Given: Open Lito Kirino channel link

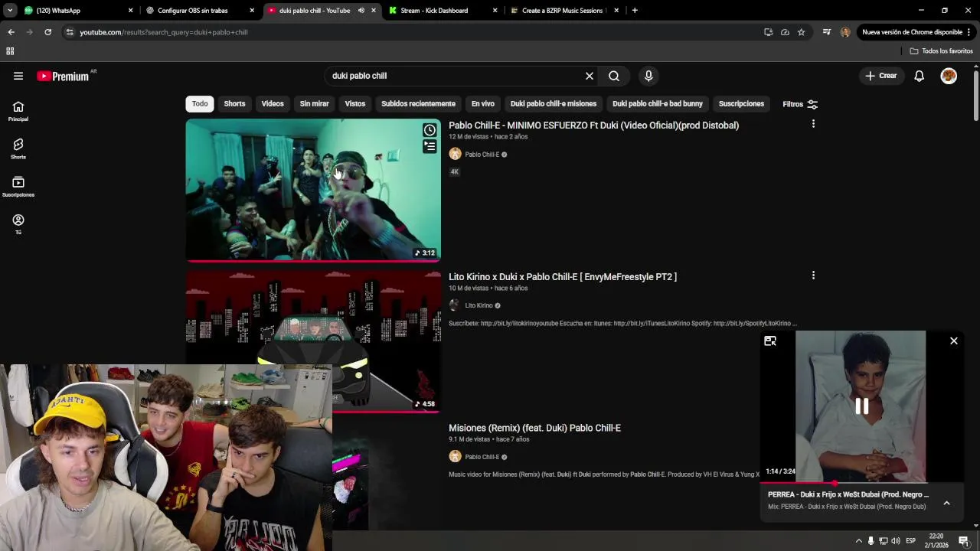Looking at the screenshot, I should coord(479,305).
